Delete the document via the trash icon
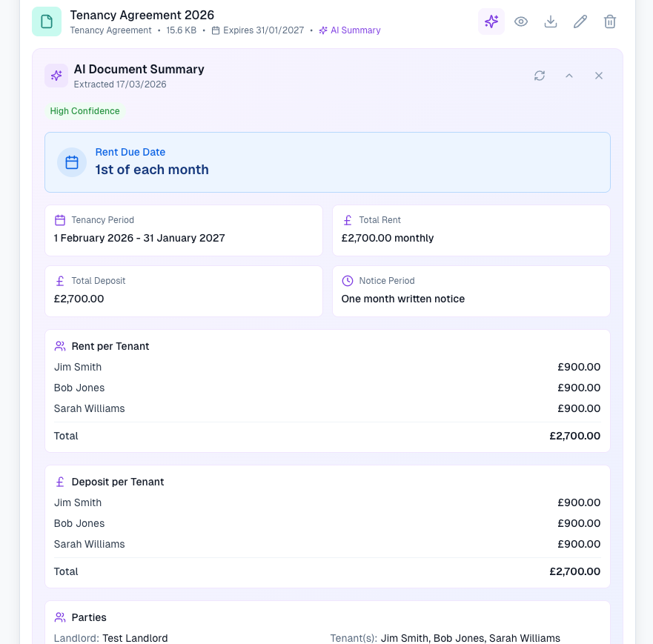653x644 pixels. click(x=610, y=21)
